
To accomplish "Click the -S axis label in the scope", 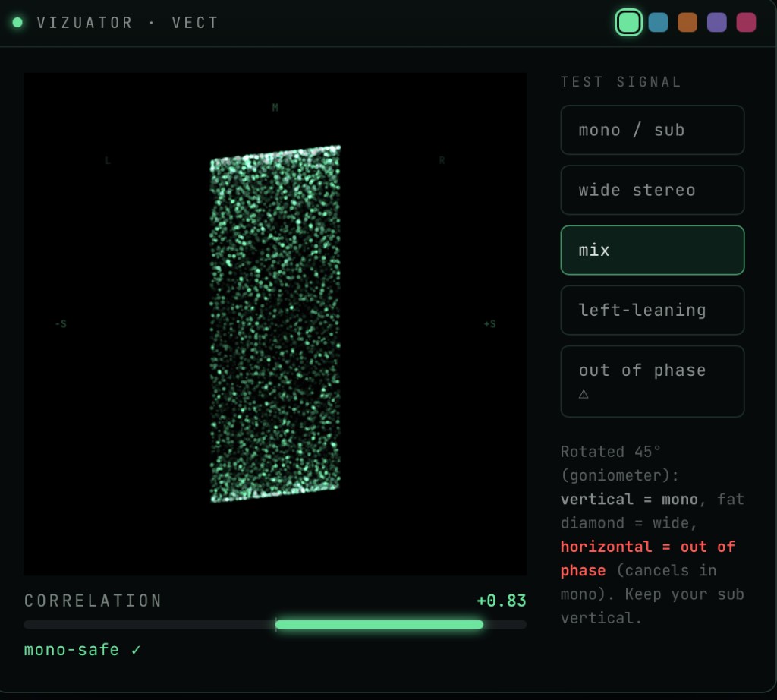I will point(61,324).
